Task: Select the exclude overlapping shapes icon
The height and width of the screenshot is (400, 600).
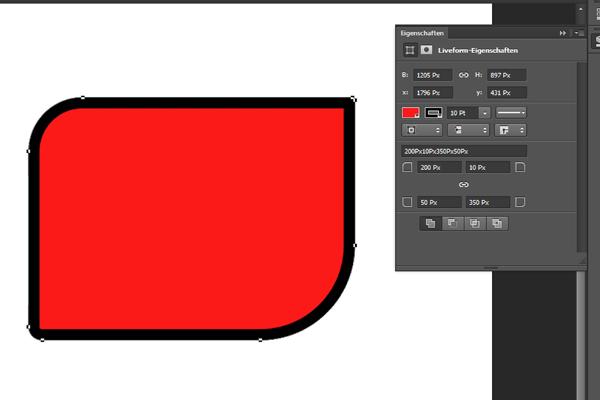Action: 495,224
